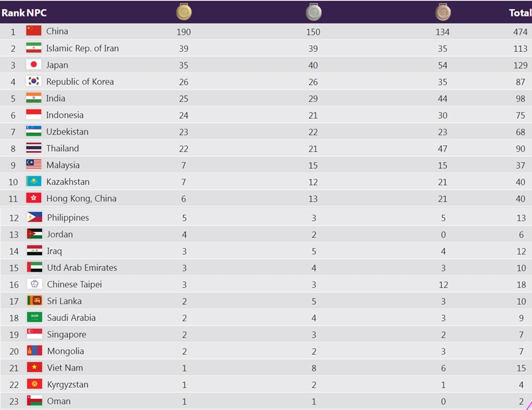Click the India flag icon
This screenshot has width=532, height=410.
[x=34, y=98]
